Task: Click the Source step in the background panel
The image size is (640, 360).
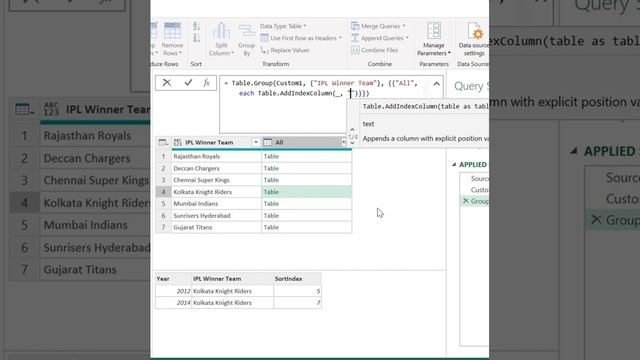Action: coord(622,178)
